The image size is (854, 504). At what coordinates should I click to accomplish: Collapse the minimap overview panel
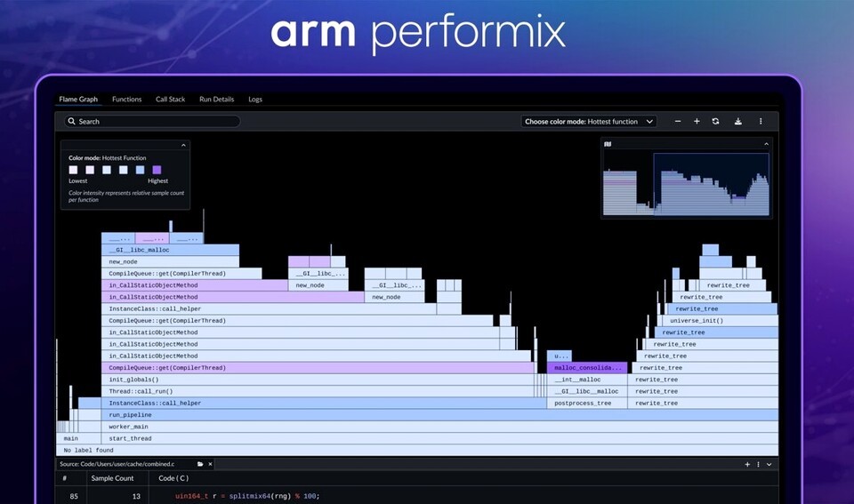pyautogui.click(x=766, y=144)
